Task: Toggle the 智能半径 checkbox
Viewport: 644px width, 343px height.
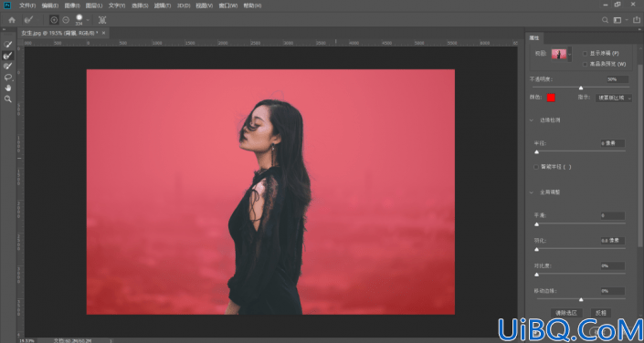Action: tap(536, 167)
